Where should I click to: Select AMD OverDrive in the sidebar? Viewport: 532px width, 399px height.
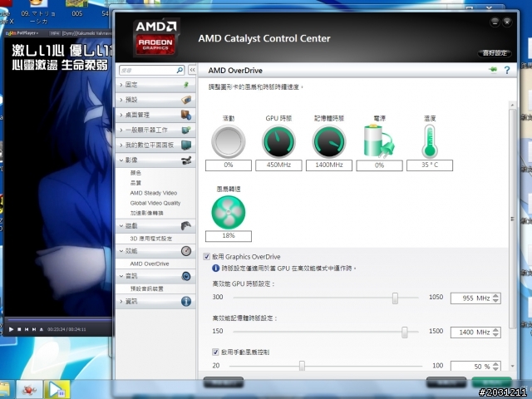(x=150, y=264)
